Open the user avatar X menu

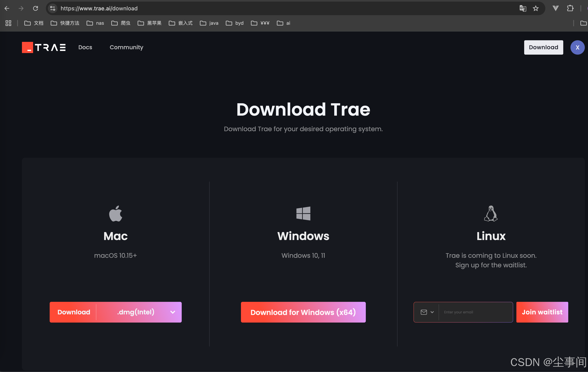577,47
